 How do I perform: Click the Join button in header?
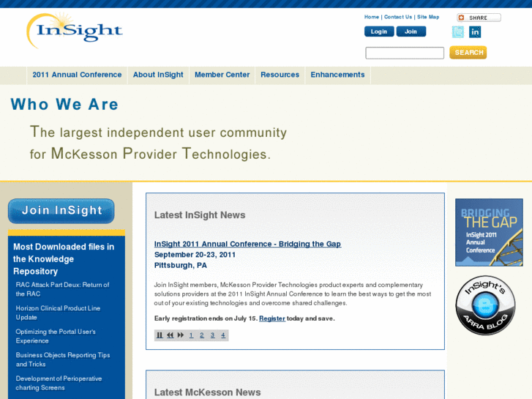pos(411,31)
